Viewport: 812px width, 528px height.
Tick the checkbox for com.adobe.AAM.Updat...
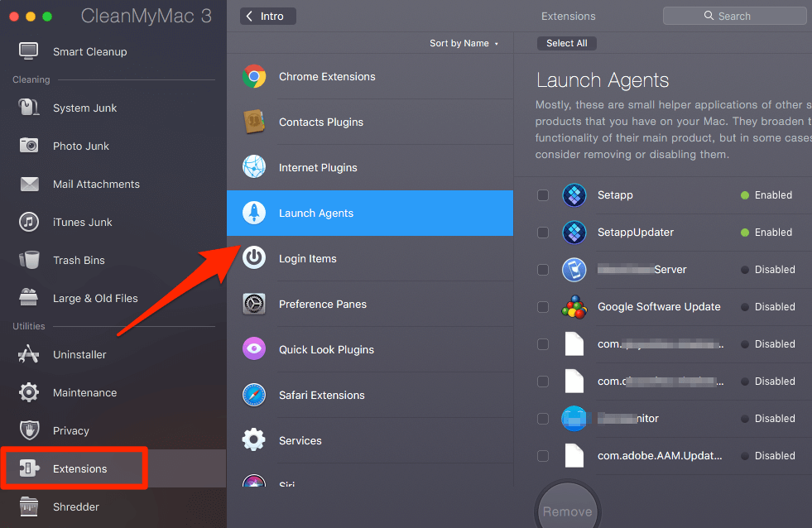[543, 456]
